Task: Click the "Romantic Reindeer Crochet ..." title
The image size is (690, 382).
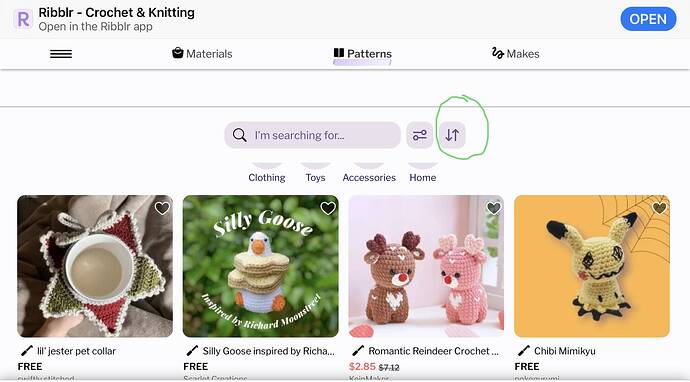Action: coord(433,351)
